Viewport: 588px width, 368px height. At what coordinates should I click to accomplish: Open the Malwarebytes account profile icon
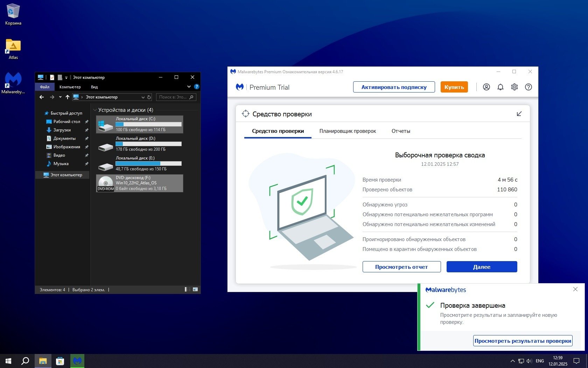click(x=486, y=87)
